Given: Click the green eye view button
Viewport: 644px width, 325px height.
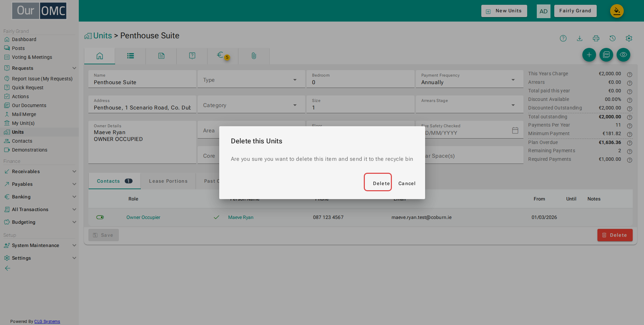Looking at the screenshot, I should coord(623,55).
